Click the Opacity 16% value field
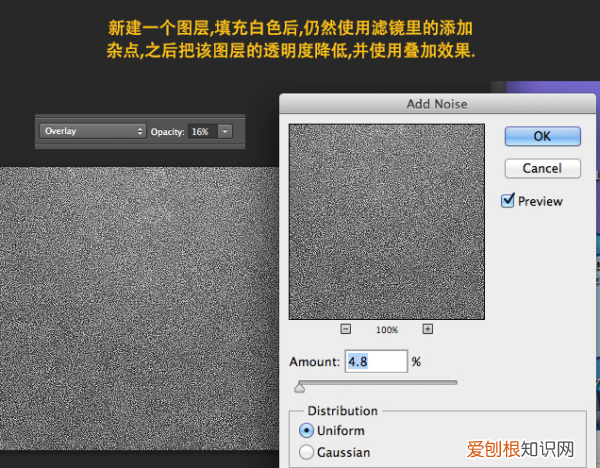The width and height of the screenshot is (600, 468). [203, 132]
